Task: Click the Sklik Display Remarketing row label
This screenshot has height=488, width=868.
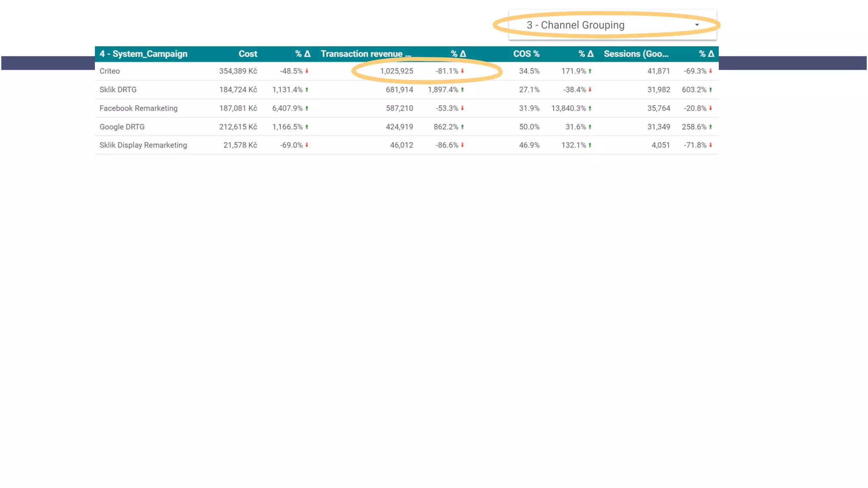Action: pos(143,145)
